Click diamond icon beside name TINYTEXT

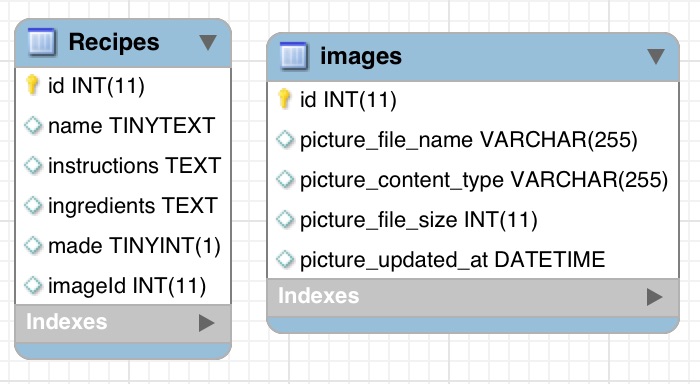point(33,125)
